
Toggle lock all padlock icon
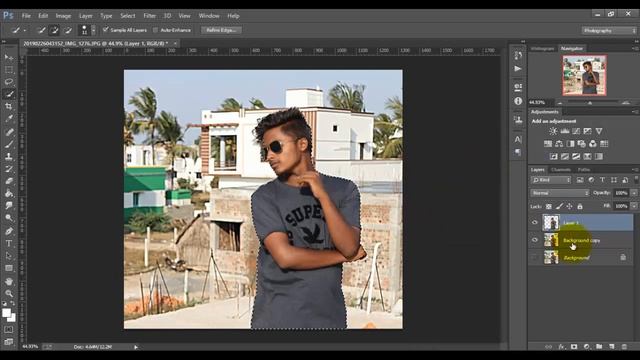tap(580, 207)
